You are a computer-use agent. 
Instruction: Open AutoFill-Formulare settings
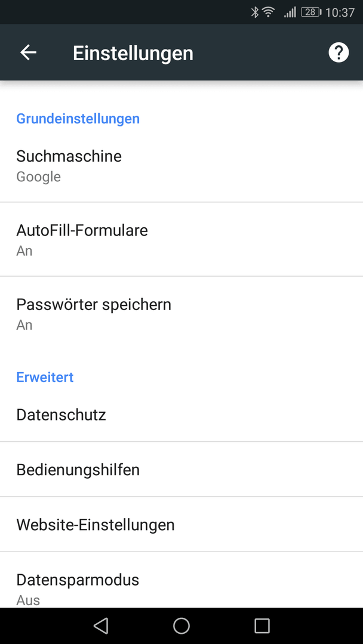click(181, 240)
